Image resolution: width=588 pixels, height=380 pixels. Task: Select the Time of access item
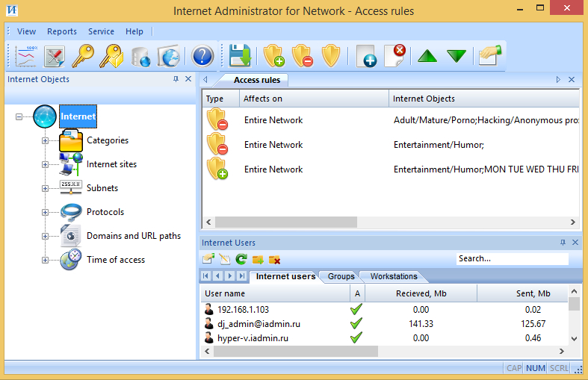pos(115,260)
